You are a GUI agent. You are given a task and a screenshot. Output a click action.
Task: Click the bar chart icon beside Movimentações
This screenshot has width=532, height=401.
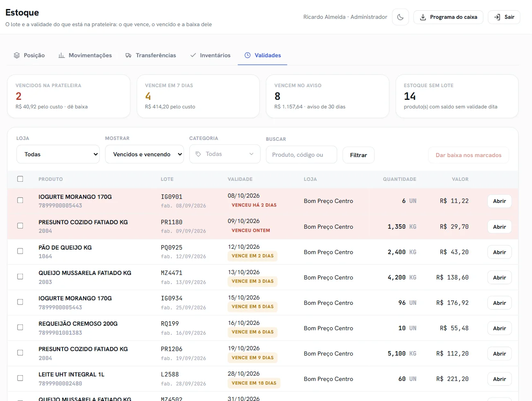click(62, 55)
